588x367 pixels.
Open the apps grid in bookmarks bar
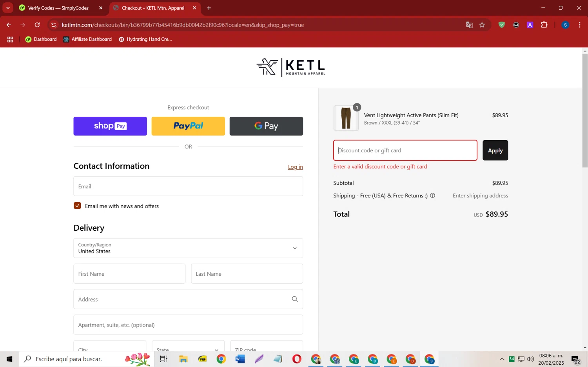[10, 39]
